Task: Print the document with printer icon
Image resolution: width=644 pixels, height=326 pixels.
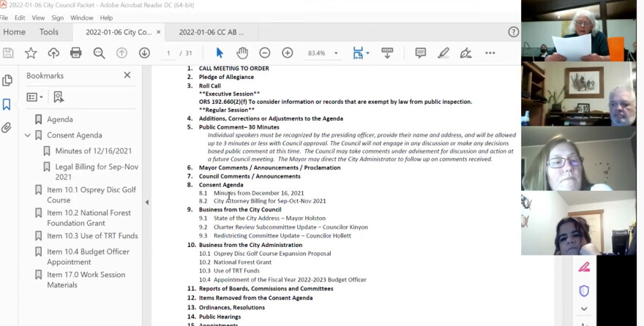Action: [x=76, y=53]
